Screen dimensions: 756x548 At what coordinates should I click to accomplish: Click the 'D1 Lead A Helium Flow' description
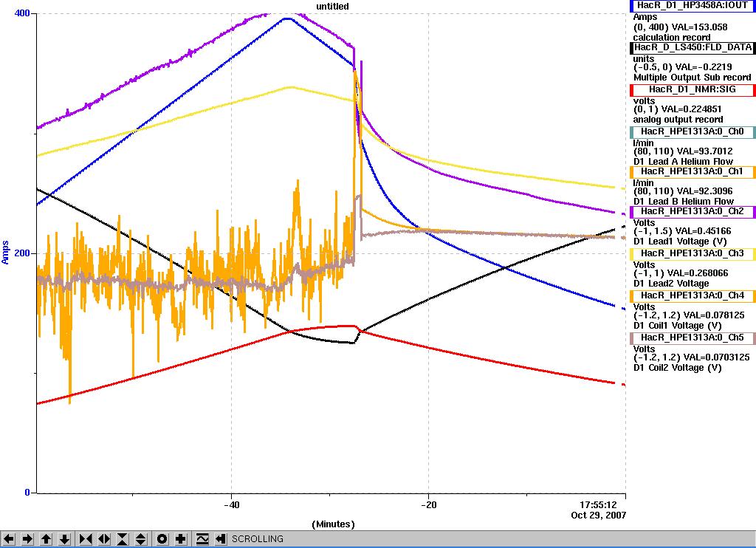683,162
